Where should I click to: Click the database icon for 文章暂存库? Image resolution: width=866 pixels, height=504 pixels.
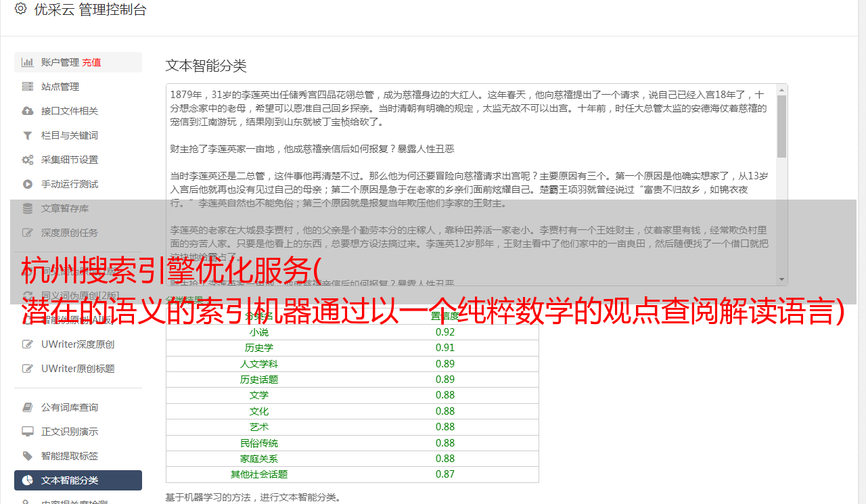pos(28,208)
